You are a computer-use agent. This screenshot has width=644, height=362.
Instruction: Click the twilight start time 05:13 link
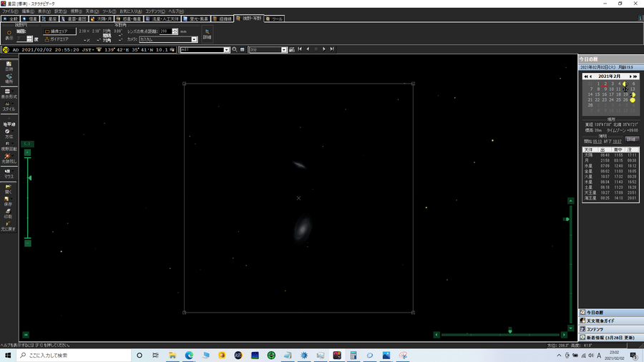click(x=597, y=142)
